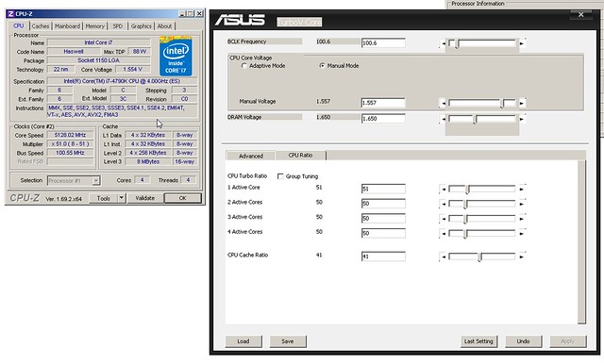
Task: Click the Validate button in CPU-Z
Action: (144, 198)
